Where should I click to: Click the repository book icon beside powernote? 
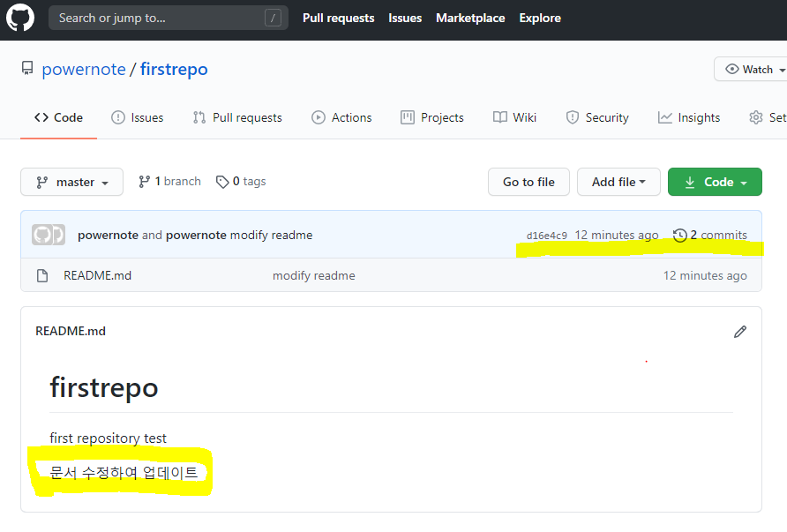27,68
